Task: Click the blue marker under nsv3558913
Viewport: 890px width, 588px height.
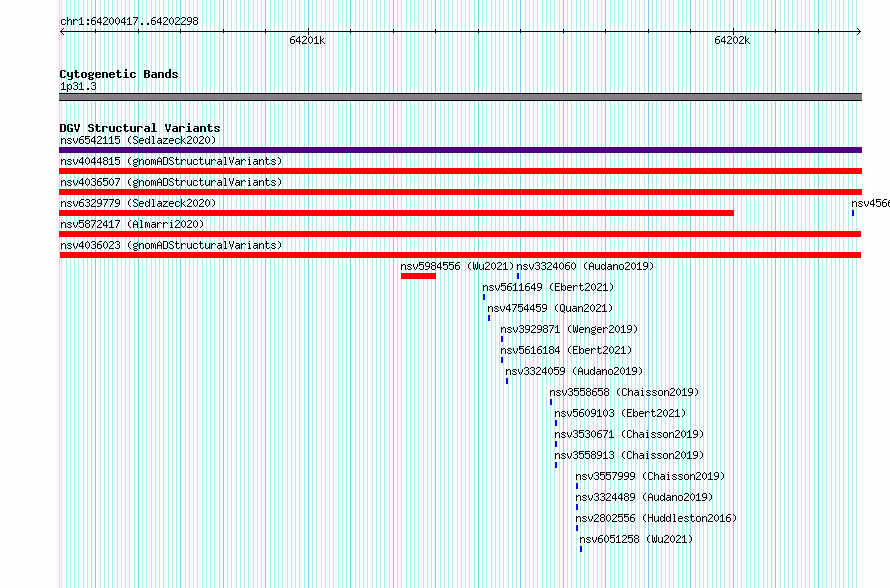Action: [x=556, y=465]
